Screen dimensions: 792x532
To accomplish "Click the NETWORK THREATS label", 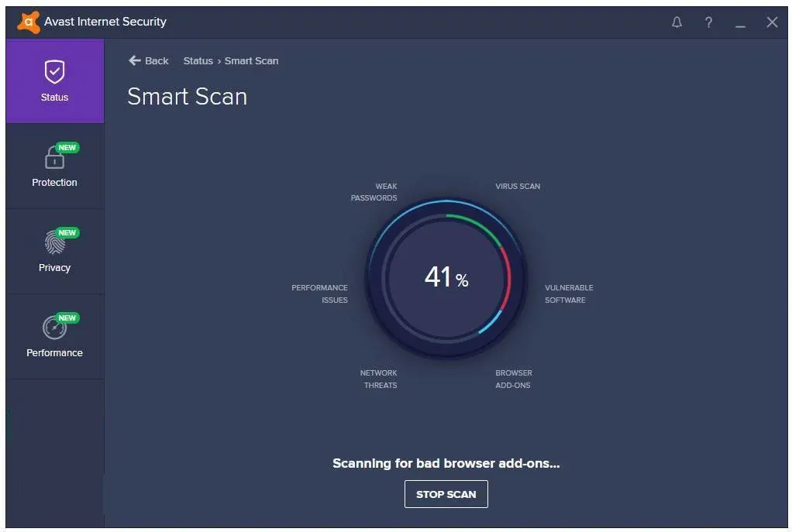I will tap(378, 379).
